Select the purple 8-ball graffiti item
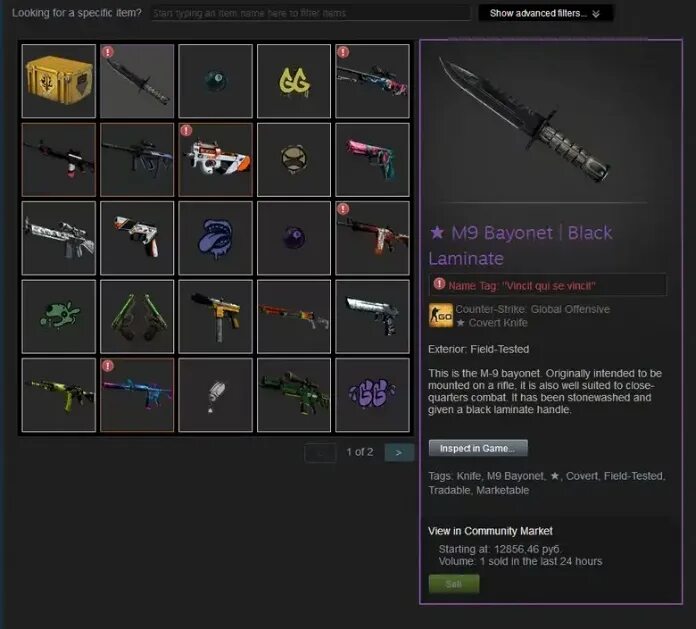The image size is (696, 629). (x=294, y=238)
